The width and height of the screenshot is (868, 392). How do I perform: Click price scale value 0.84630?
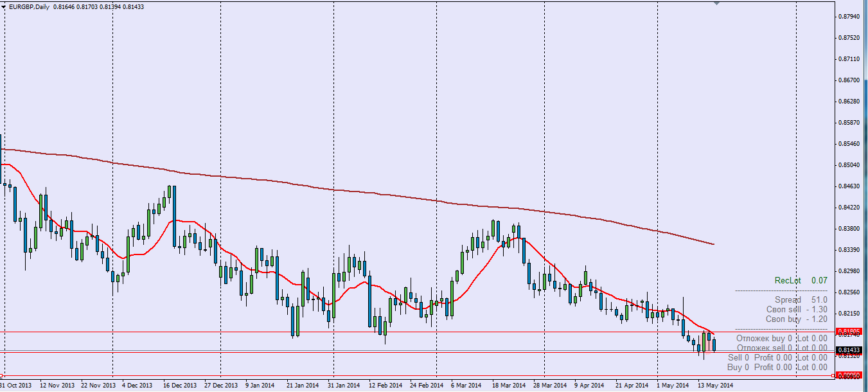tap(849, 186)
